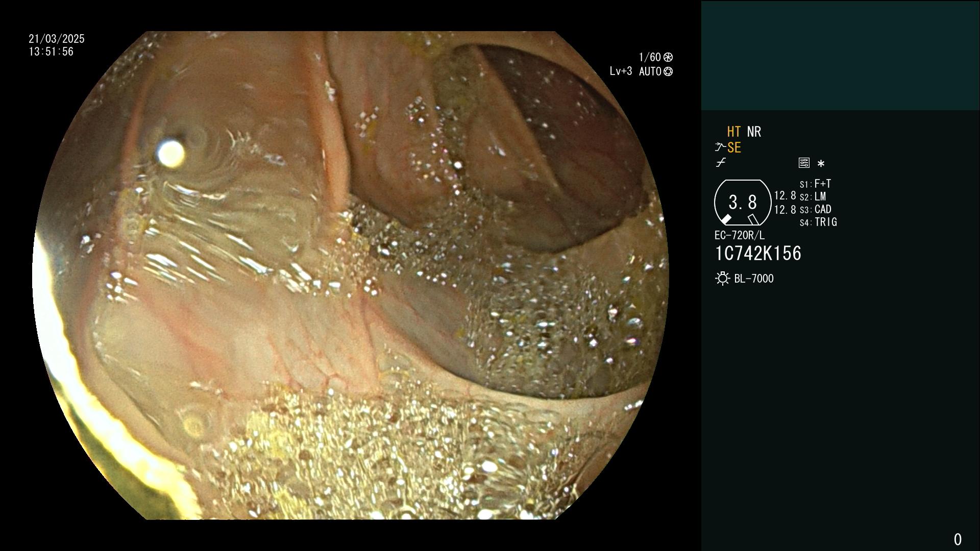Click the BL-7000 light source label
This screenshot has height=551, width=980.
(754, 279)
